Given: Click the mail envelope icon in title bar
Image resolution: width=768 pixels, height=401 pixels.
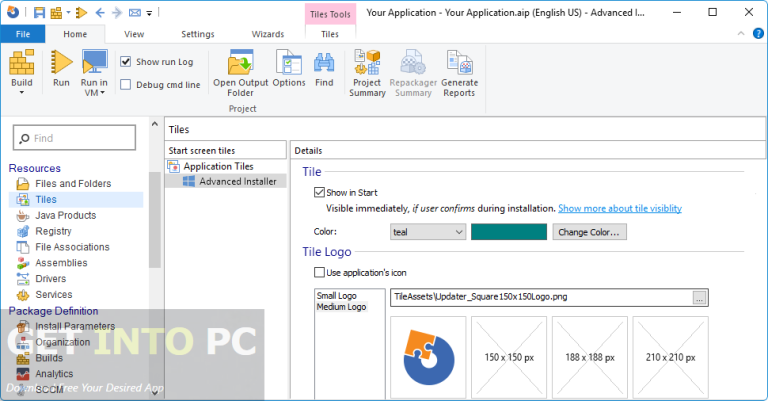Looking at the screenshot, I should pos(135,13).
